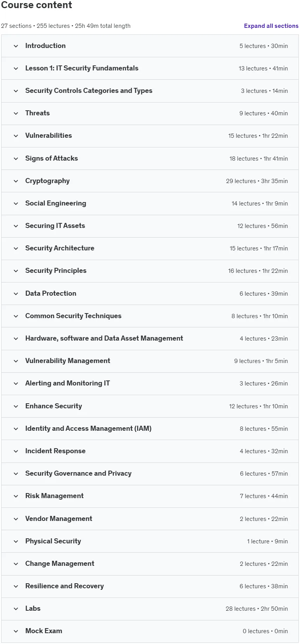
Task: Expand Identity and Access Management (IAM)
Action: coord(150,429)
